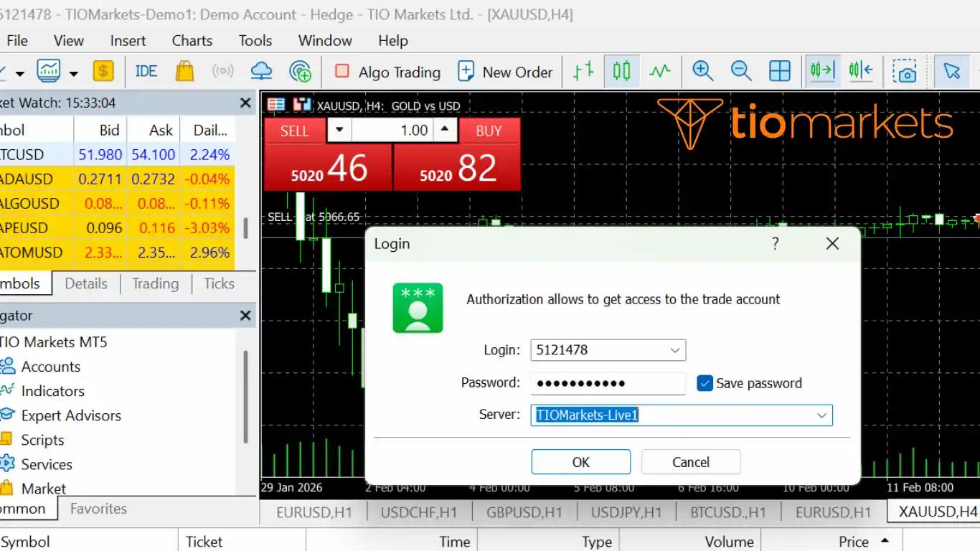Switch to the Trading tab in Market Watch
Image resolution: width=980 pixels, height=551 pixels.
coord(155,283)
